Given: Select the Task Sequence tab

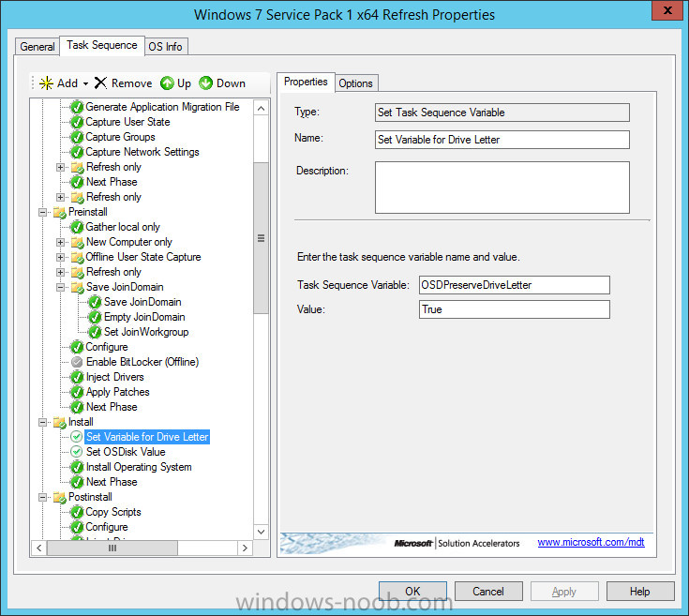Looking at the screenshot, I should click(x=102, y=45).
